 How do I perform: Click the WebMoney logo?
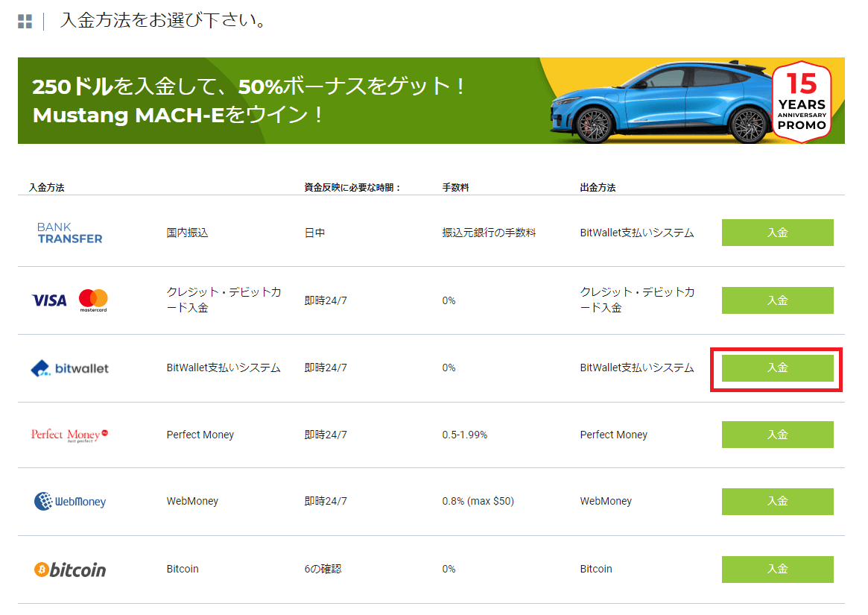click(x=70, y=502)
